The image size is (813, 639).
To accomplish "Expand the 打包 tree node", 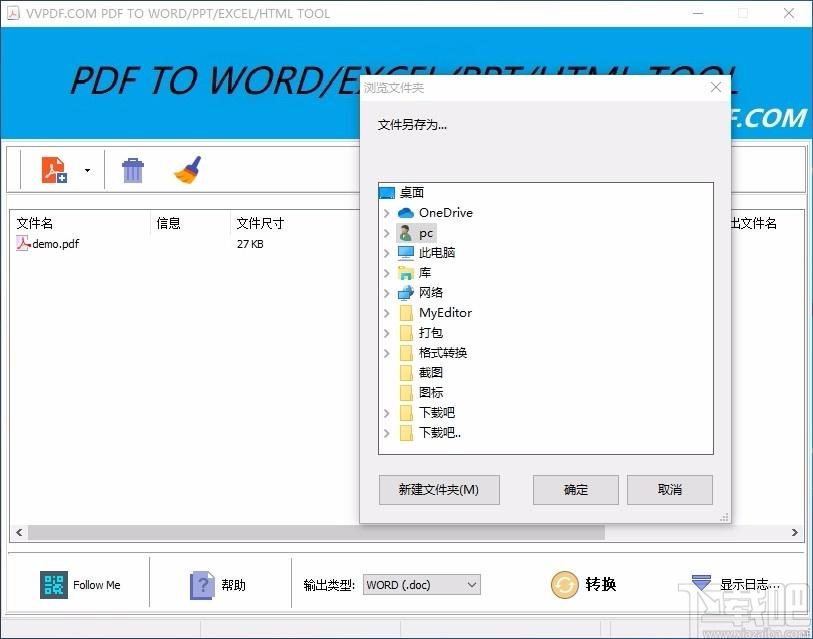I will [386, 333].
